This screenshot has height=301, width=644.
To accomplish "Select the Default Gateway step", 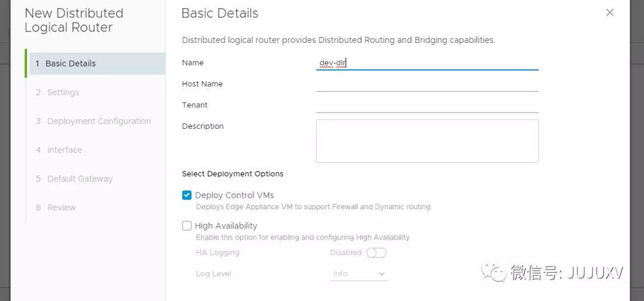I will (79, 179).
